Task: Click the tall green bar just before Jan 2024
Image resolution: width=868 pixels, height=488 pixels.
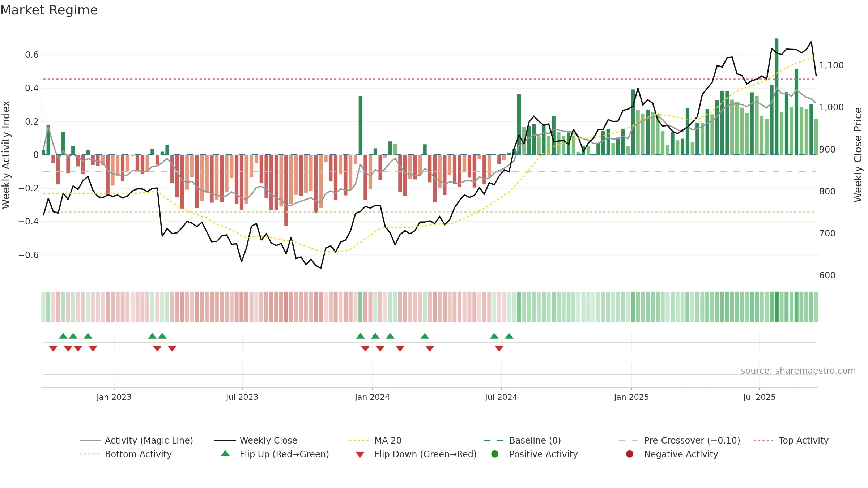Action: tap(360, 125)
